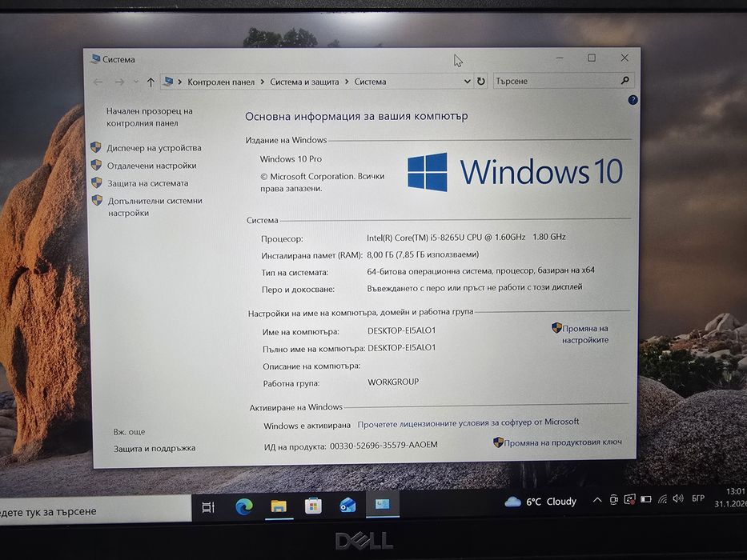Open File Explorer from taskbar
This screenshot has width=747, height=560.
[x=279, y=506]
